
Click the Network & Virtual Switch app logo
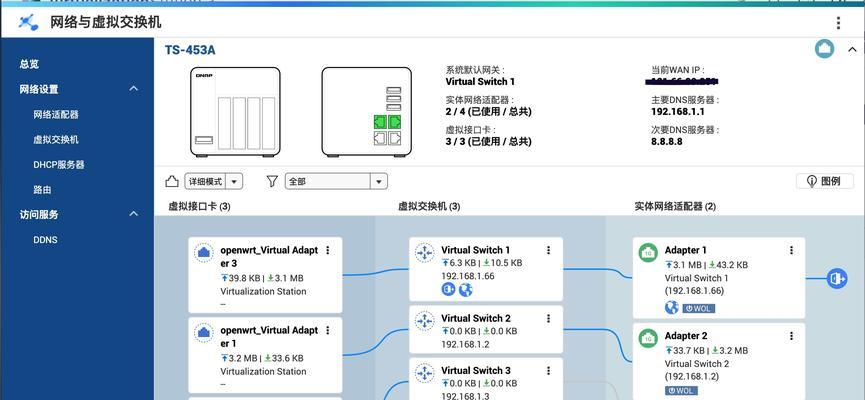[28, 23]
